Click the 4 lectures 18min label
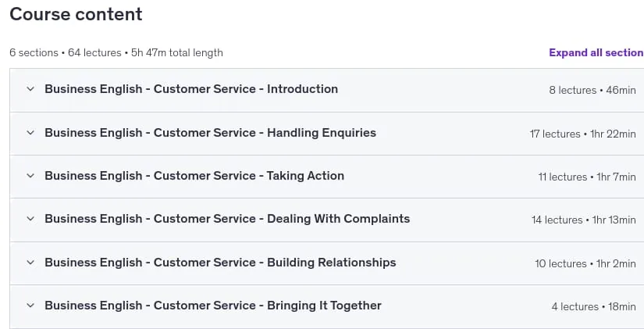The width and height of the screenshot is (644, 329). [x=593, y=307]
